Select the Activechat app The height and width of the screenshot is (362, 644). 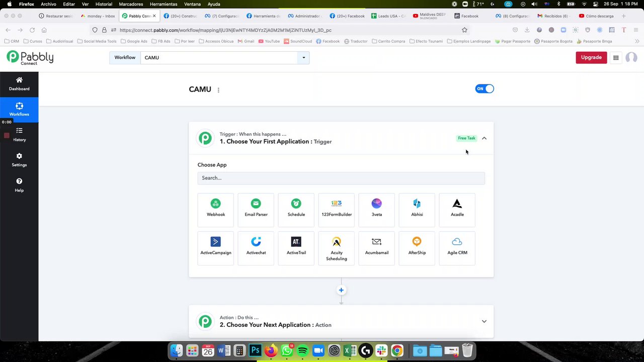256,248
